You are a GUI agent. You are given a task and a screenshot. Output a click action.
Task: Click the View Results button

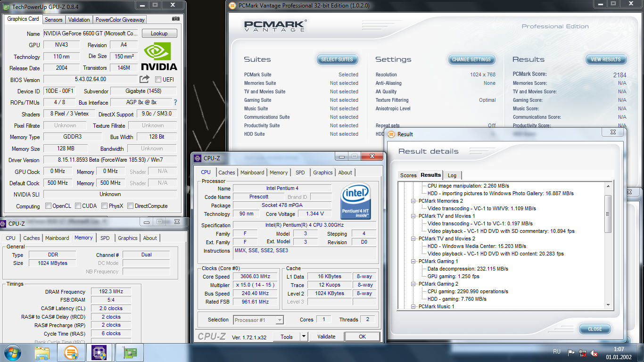click(x=606, y=59)
